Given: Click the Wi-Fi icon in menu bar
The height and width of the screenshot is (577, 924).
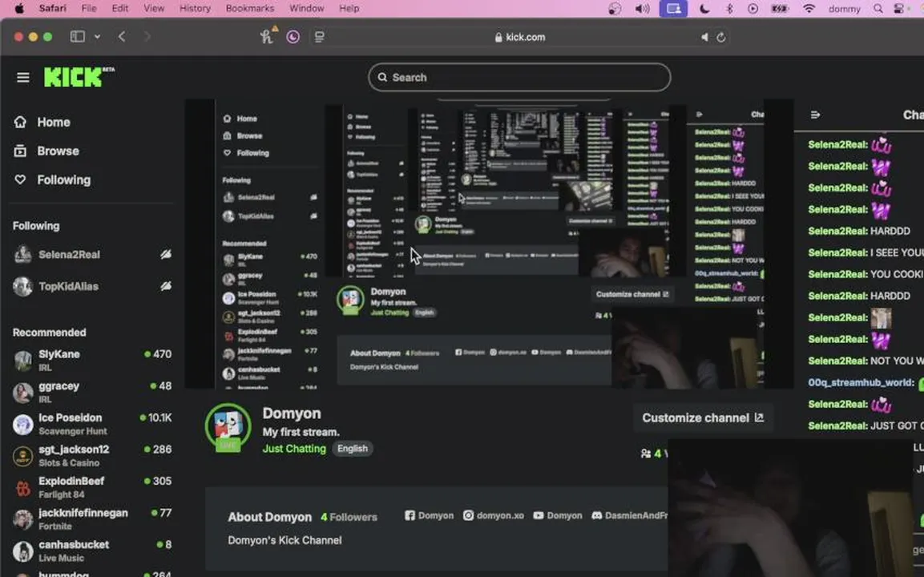Looking at the screenshot, I should pyautogui.click(x=809, y=9).
